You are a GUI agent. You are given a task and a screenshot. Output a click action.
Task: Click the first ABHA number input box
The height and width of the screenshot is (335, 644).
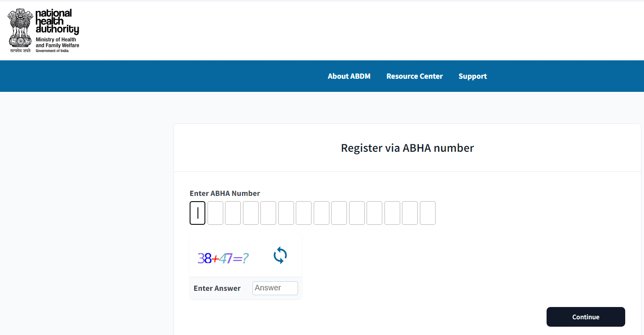(x=197, y=213)
